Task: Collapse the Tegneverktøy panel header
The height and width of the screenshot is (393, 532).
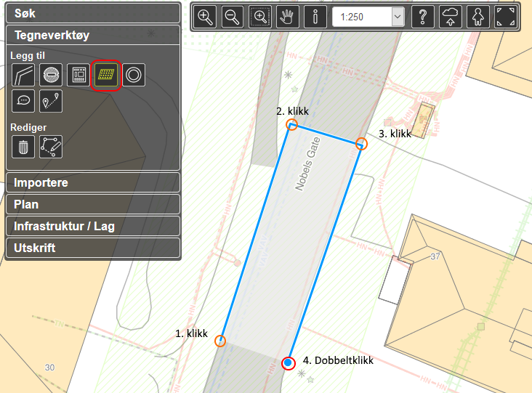Action: point(93,35)
